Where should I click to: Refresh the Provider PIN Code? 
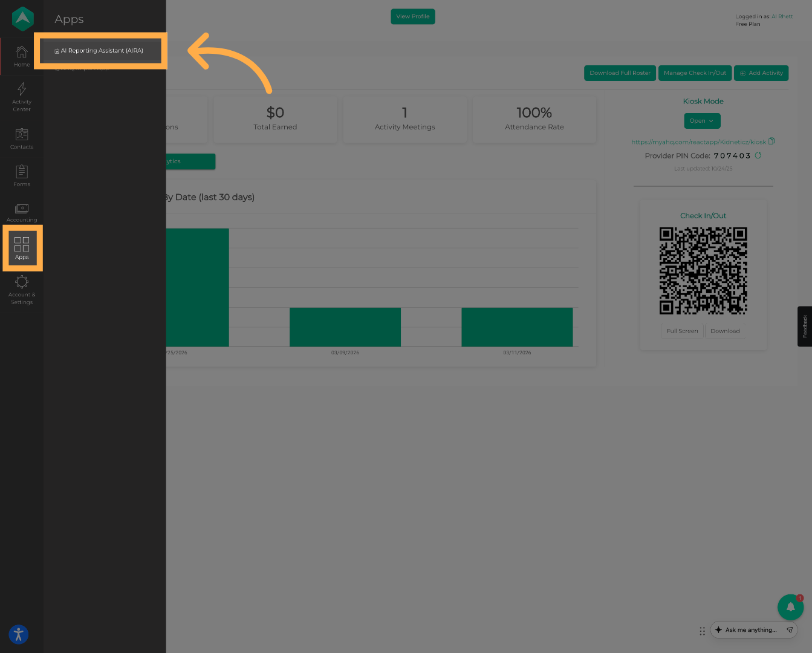point(758,155)
